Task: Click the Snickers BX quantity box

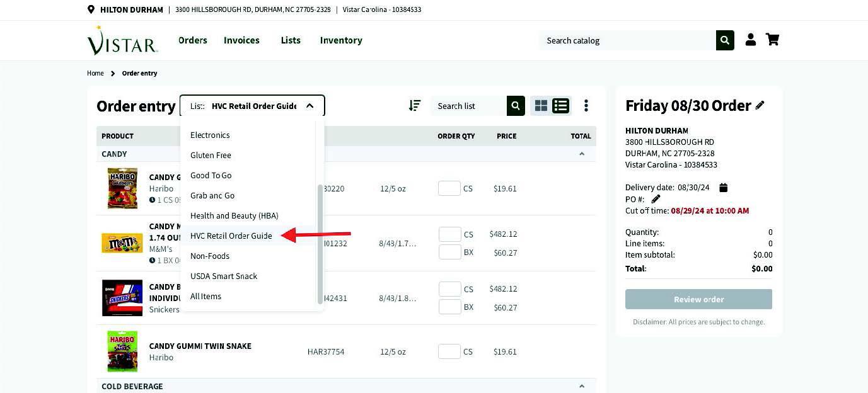Action: (449, 307)
